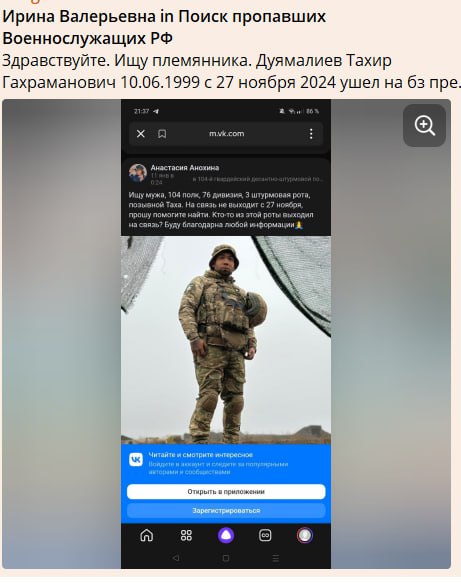The image size is (461, 584).
Task: Open Анастасия Анохина profile avatar
Action: [137, 173]
